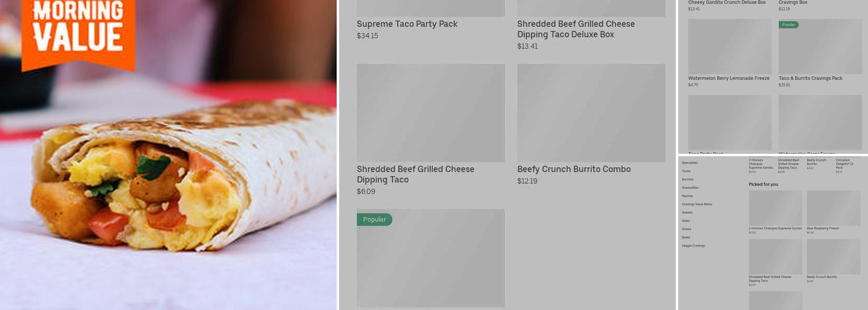Click the Blue Raspberry Freeze image
This screenshot has height=310, width=868.
tap(833, 208)
